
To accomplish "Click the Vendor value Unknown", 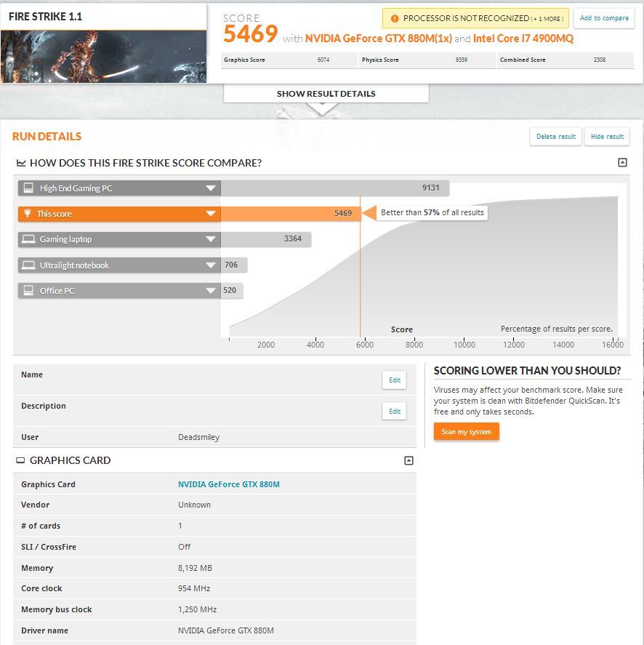I will click(194, 505).
